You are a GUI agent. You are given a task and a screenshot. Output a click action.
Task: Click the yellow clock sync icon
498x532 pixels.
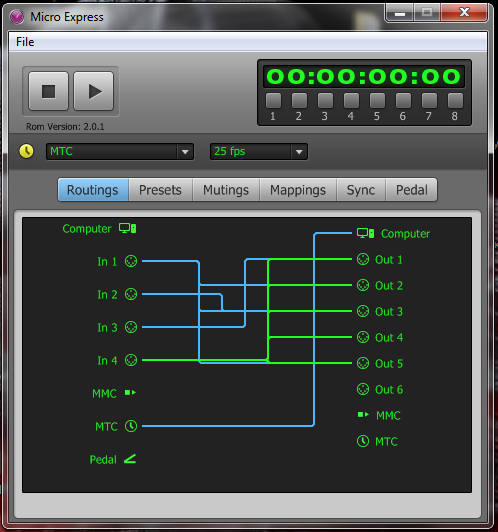pos(26,151)
